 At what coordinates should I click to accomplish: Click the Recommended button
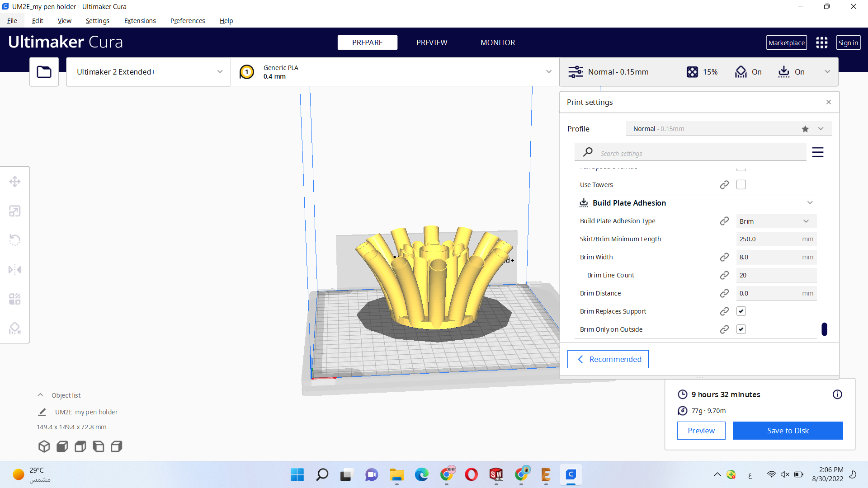(608, 359)
